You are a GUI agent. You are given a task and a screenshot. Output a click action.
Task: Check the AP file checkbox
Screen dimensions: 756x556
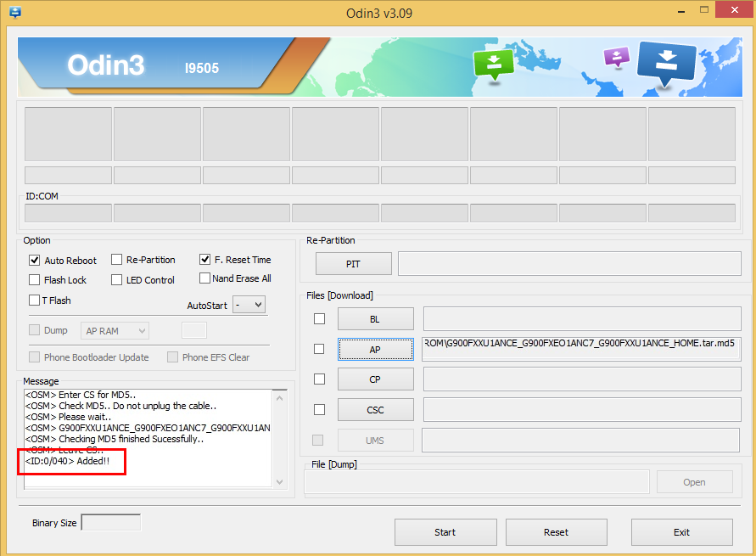coord(319,349)
